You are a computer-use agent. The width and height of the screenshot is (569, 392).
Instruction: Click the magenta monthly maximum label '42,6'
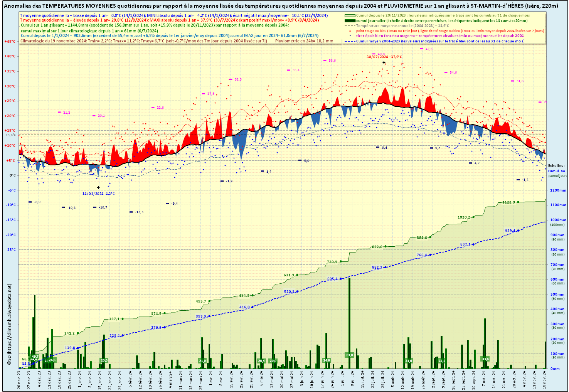pyautogui.click(x=429, y=49)
